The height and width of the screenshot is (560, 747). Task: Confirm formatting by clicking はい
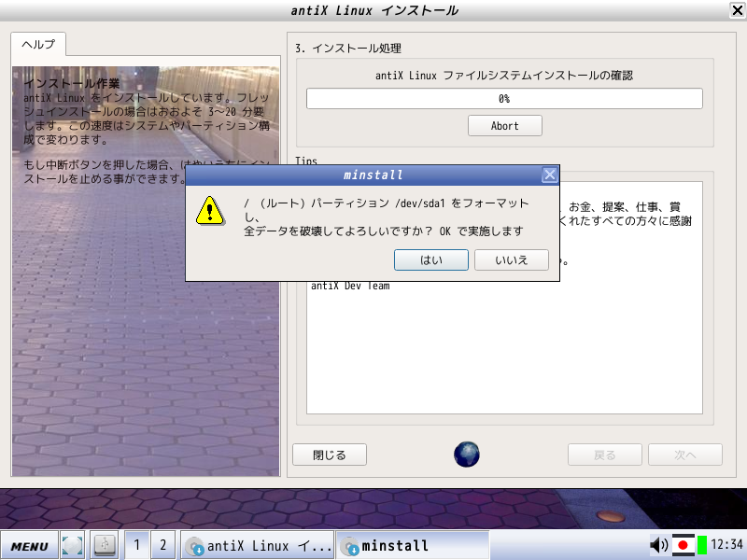point(431,260)
